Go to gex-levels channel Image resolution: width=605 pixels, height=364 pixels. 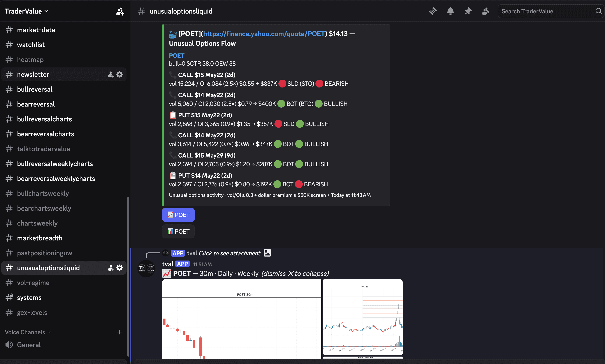coord(64,313)
